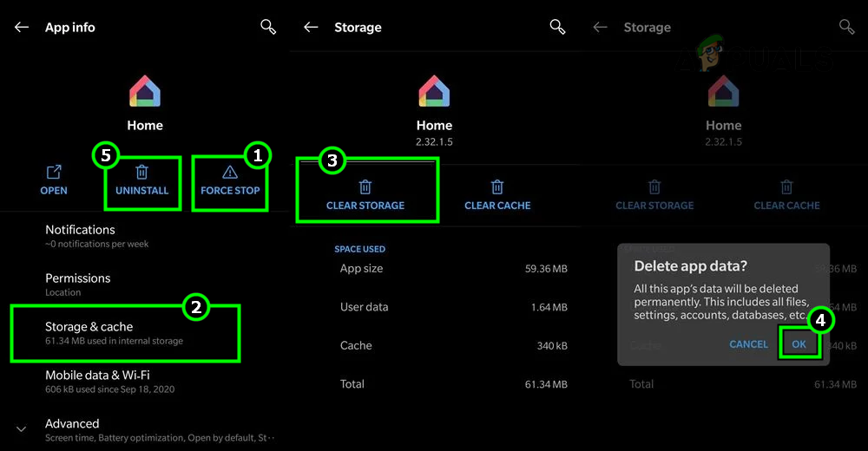Tap the CLEAR CACHE label in middle panel
868x451 pixels.
[497, 206]
